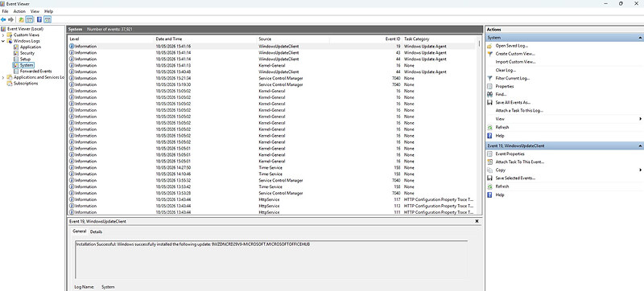Screen dimensions: 644x291
Task: Sort by the Date and Time column header
Action: tap(205, 39)
